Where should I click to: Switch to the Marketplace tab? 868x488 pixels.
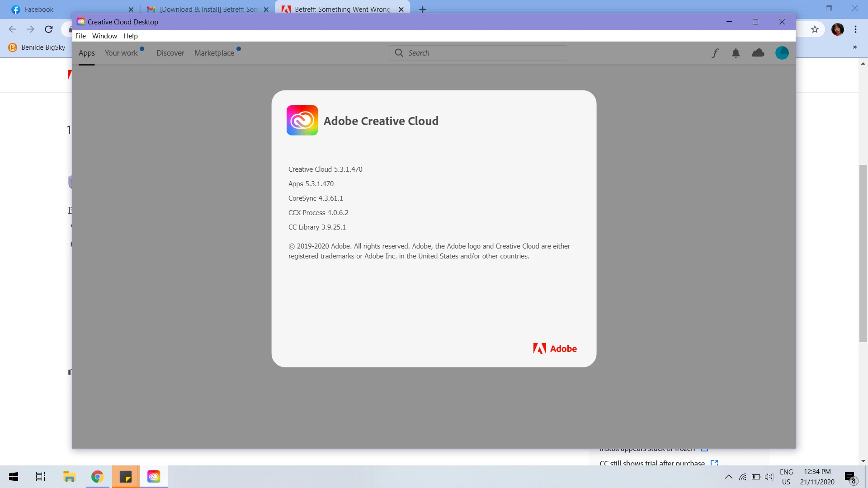[x=214, y=53]
